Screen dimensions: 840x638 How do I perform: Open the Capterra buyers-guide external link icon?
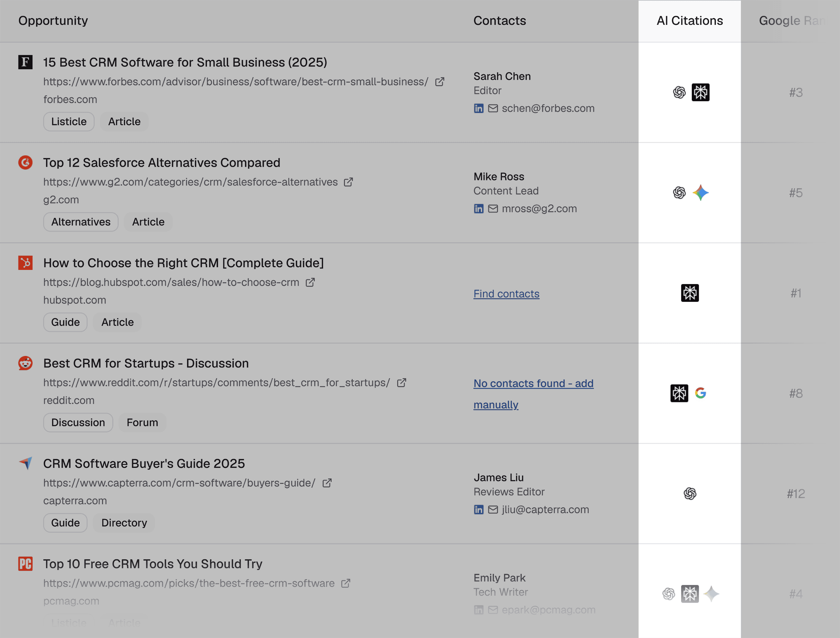coord(327,483)
